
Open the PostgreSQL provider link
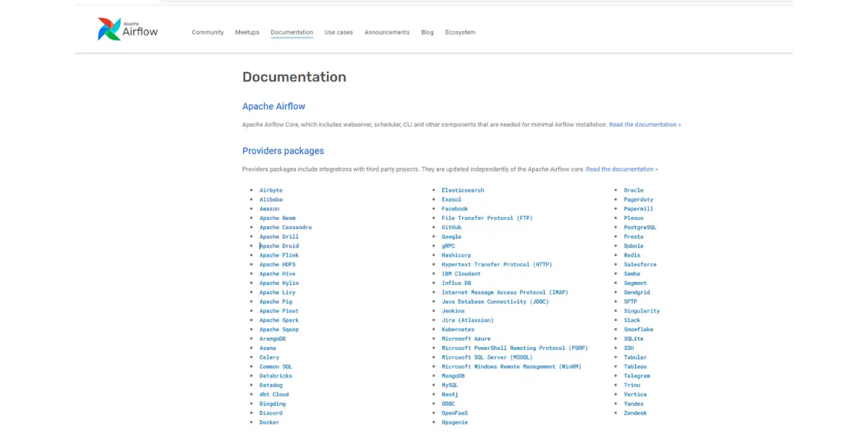[641, 227]
